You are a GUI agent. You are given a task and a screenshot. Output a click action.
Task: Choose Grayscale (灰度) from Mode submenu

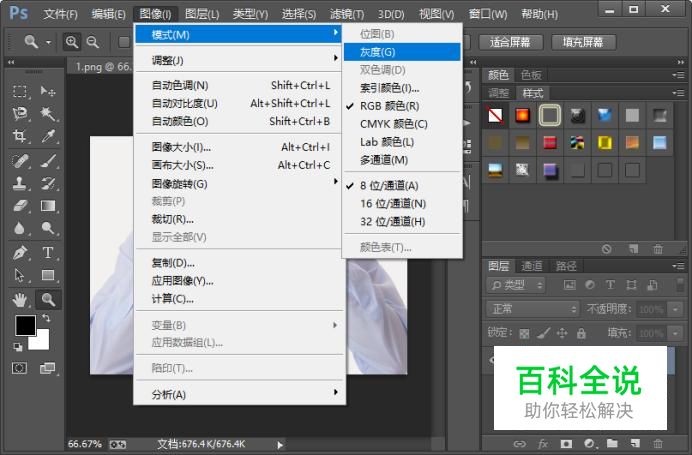pos(402,52)
